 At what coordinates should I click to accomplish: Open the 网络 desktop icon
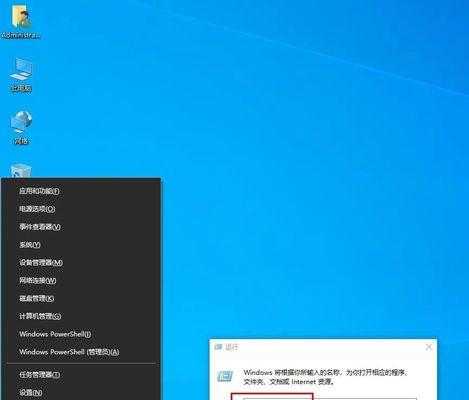(21, 127)
